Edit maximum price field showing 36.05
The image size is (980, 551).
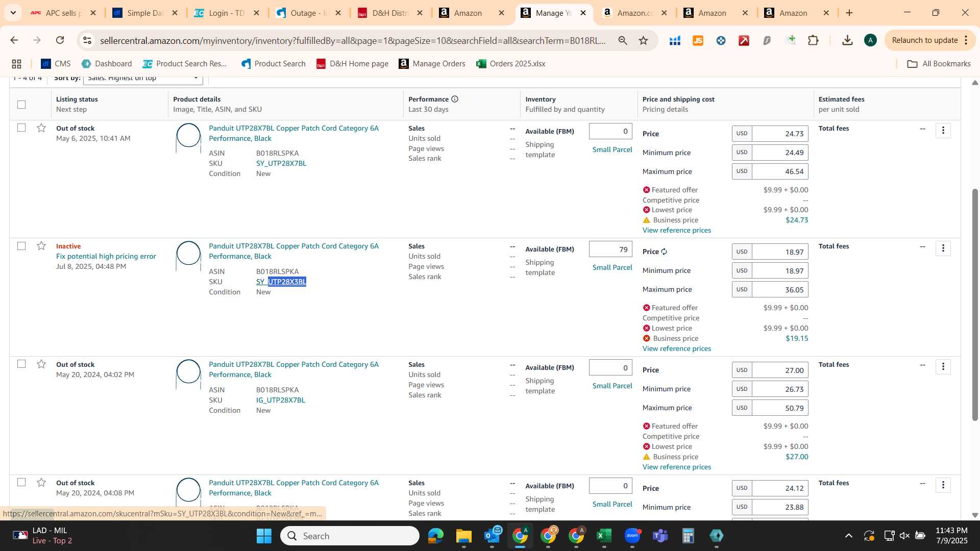780,290
